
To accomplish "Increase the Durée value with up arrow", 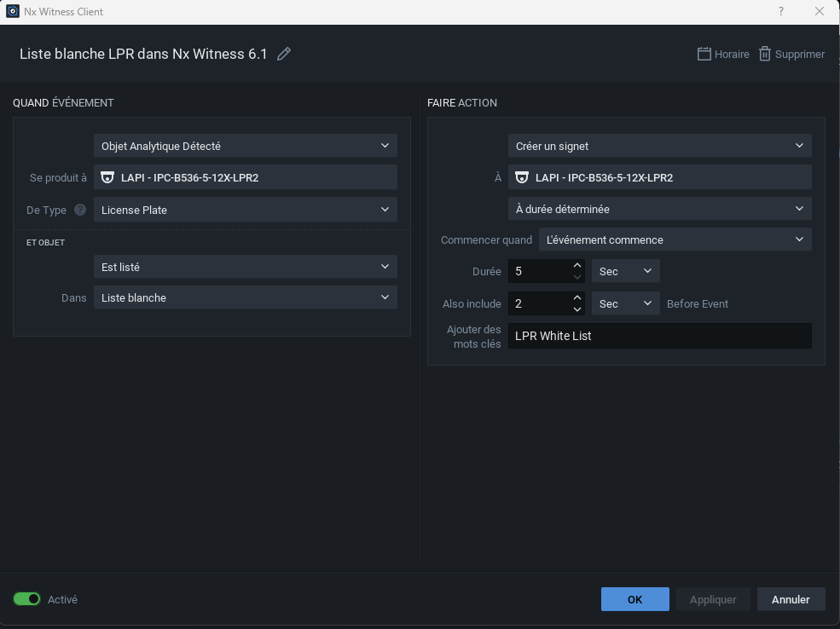I will pyautogui.click(x=577, y=266).
